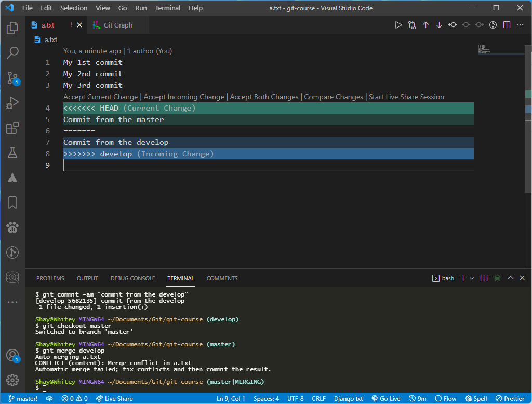The height and width of the screenshot is (404, 532).
Task: Kill terminal with trash icon
Action: pos(497,278)
